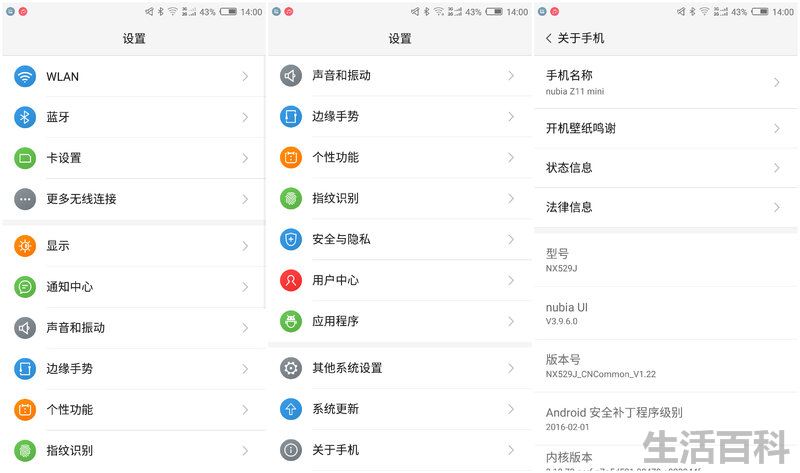
Task: Open the 其他系统设置 menu entry
Action: click(x=400, y=368)
